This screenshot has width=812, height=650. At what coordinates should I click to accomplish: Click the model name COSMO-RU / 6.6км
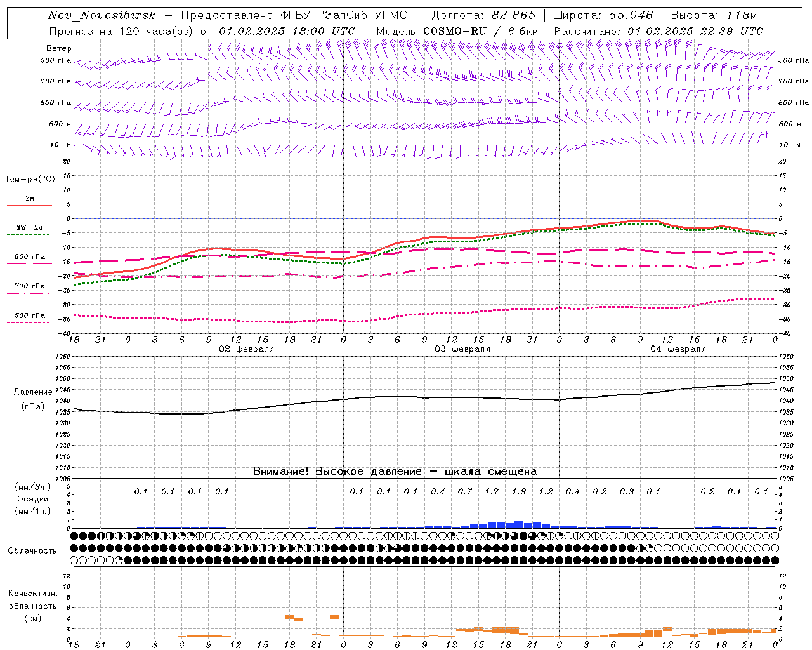click(480, 31)
